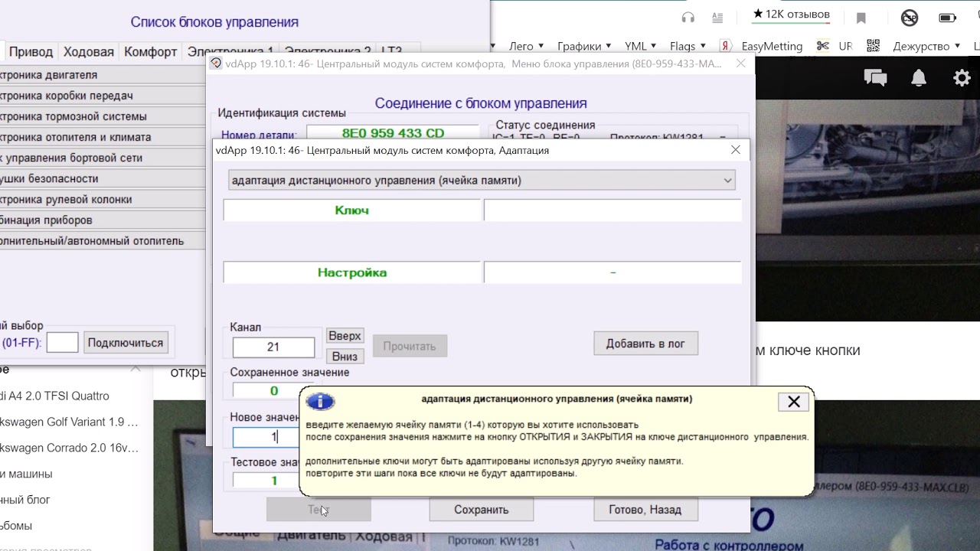This screenshot has width=980, height=551.
Task: Click the CSP blocked extension icon
Action: coord(910,17)
